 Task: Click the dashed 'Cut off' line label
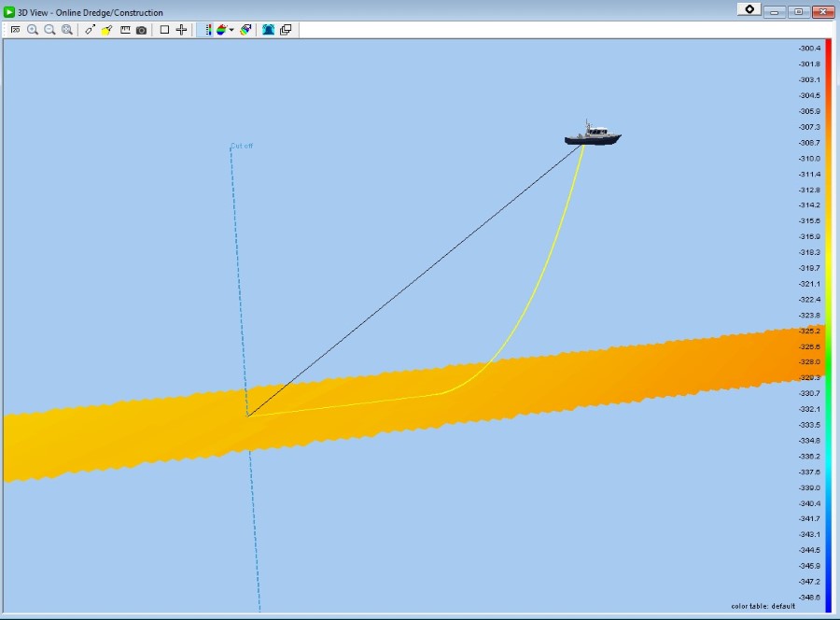coord(242,146)
